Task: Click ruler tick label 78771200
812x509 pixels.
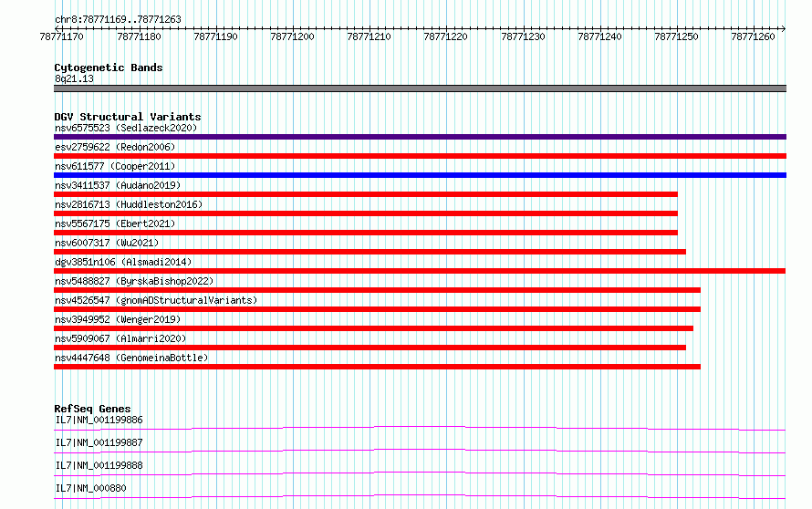Action: click(x=292, y=36)
